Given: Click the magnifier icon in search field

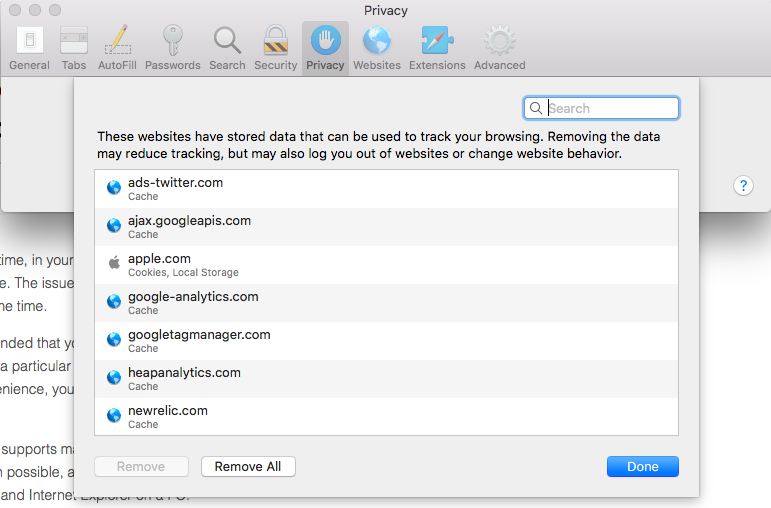Looking at the screenshot, I should (536, 108).
